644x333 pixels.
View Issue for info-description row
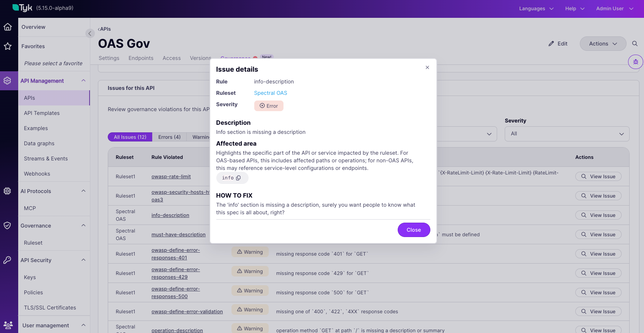click(x=598, y=215)
